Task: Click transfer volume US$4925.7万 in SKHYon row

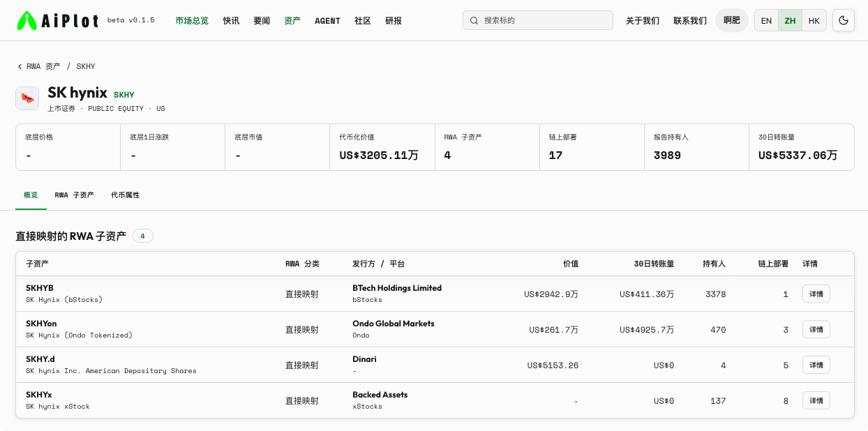Action: (x=647, y=330)
